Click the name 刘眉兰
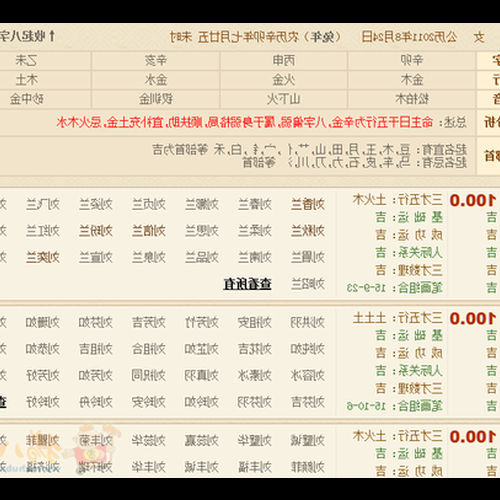 pos(308,257)
